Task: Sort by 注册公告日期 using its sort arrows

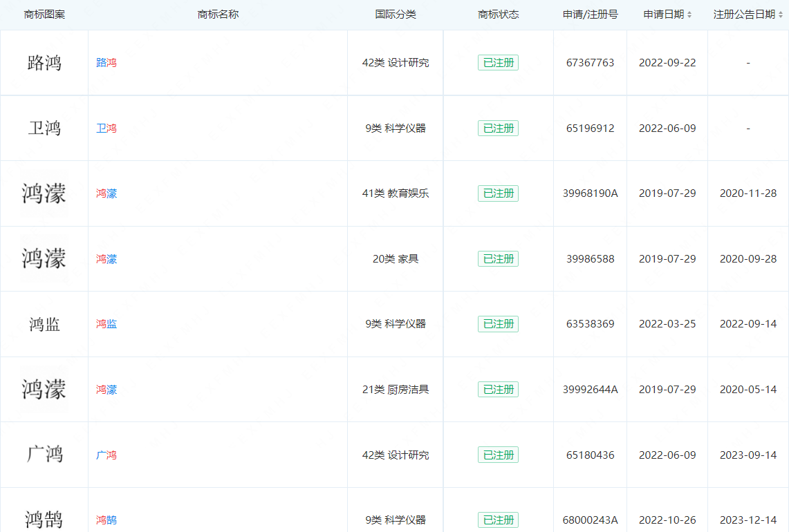Action: click(x=781, y=15)
